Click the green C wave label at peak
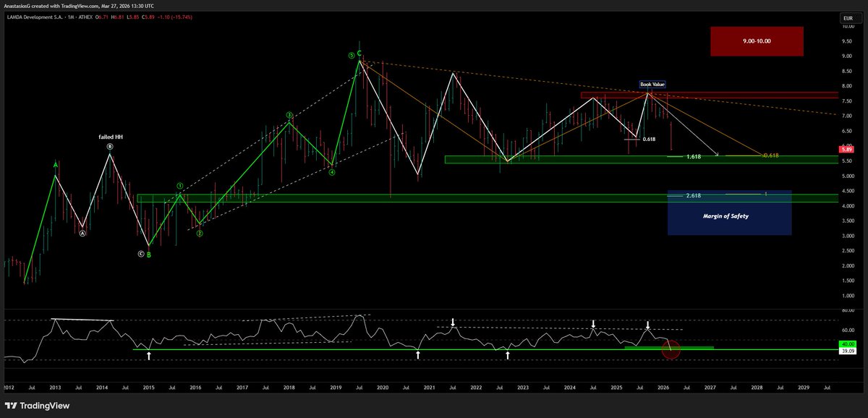 click(359, 54)
